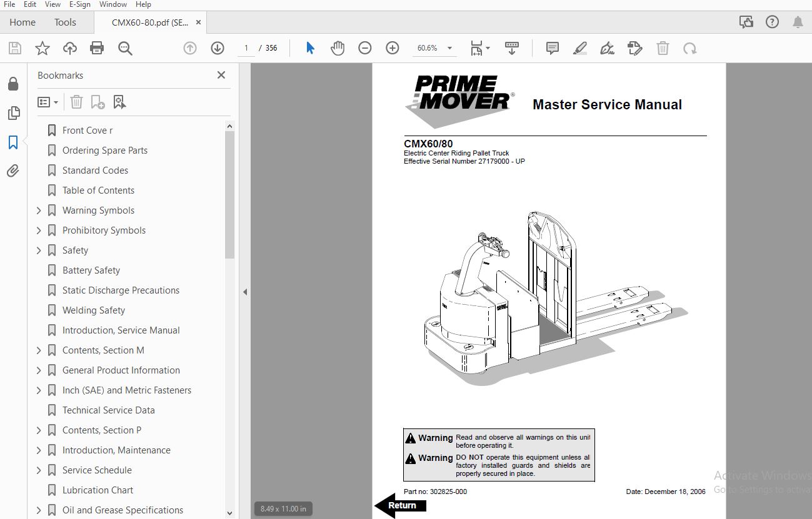Click find current bookmark icon

tap(119, 102)
